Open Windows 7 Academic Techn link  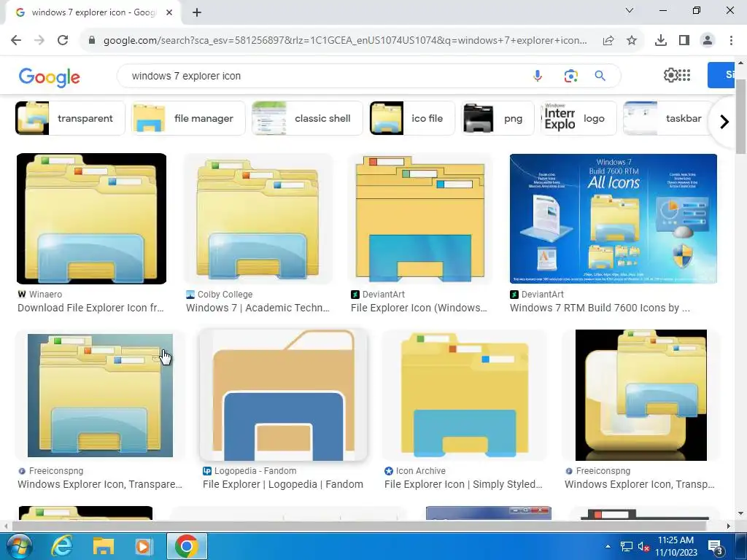pyautogui.click(x=258, y=308)
